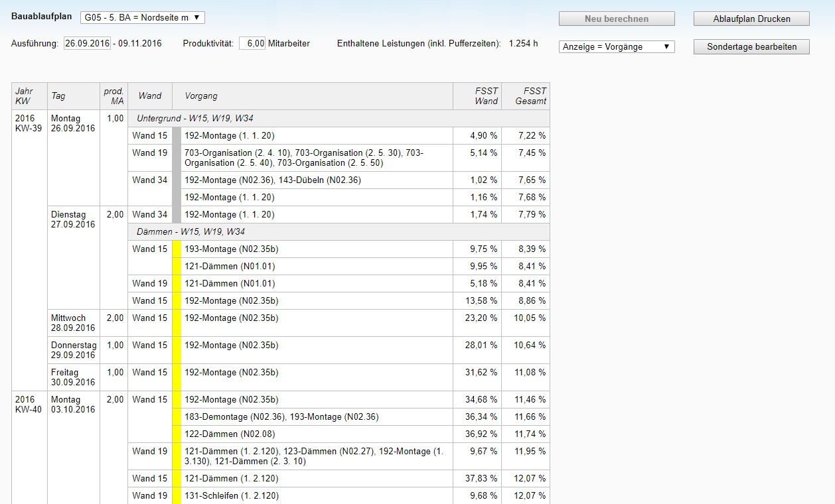Viewport: 835px width, 504px height.
Task: Open the Bauablaufplan G05 dropdown
Action: click(x=142, y=17)
